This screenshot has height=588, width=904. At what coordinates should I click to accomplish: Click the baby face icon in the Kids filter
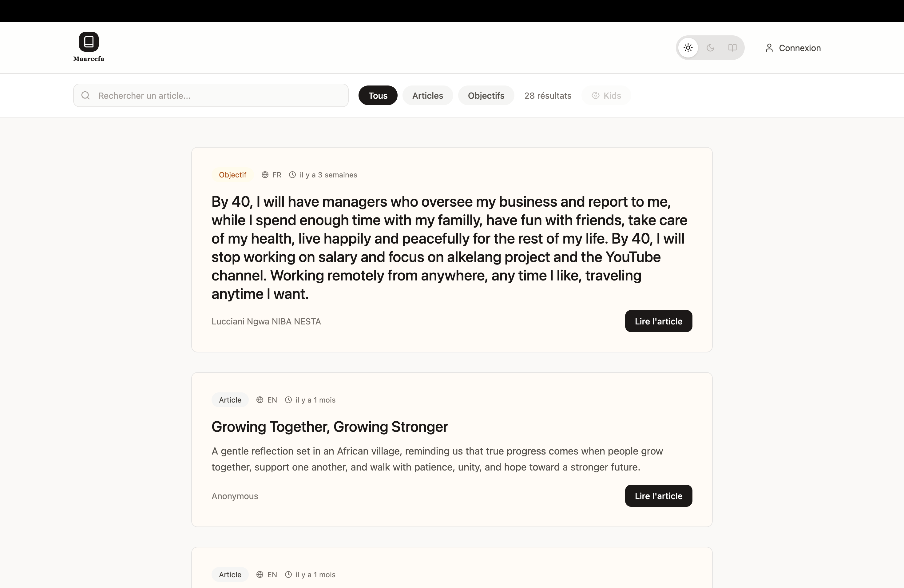coord(595,95)
